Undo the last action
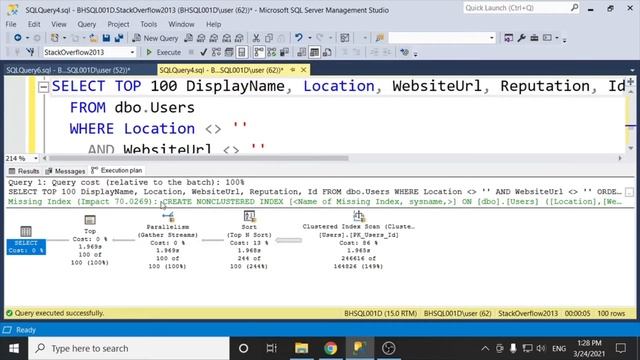 tap(299, 38)
